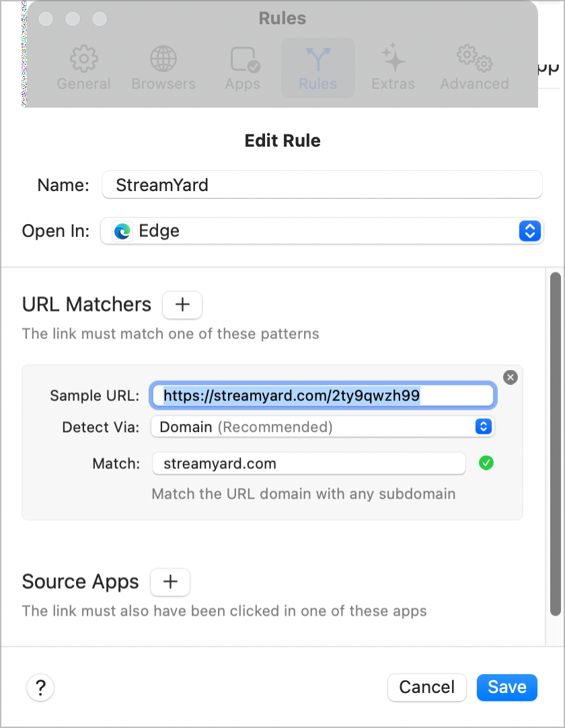Add a new URL matcher
The image size is (565, 728).
click(182, 305)
